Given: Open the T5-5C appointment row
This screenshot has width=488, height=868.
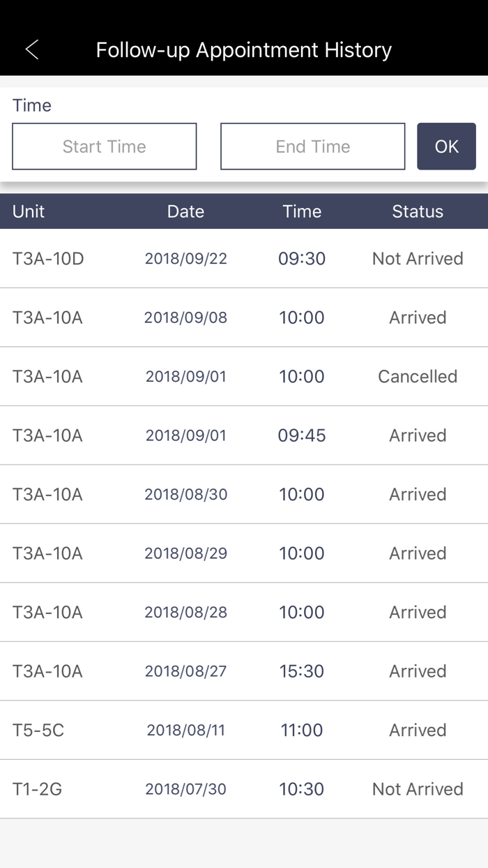Looking at the screenshot, I should [38, 731].
